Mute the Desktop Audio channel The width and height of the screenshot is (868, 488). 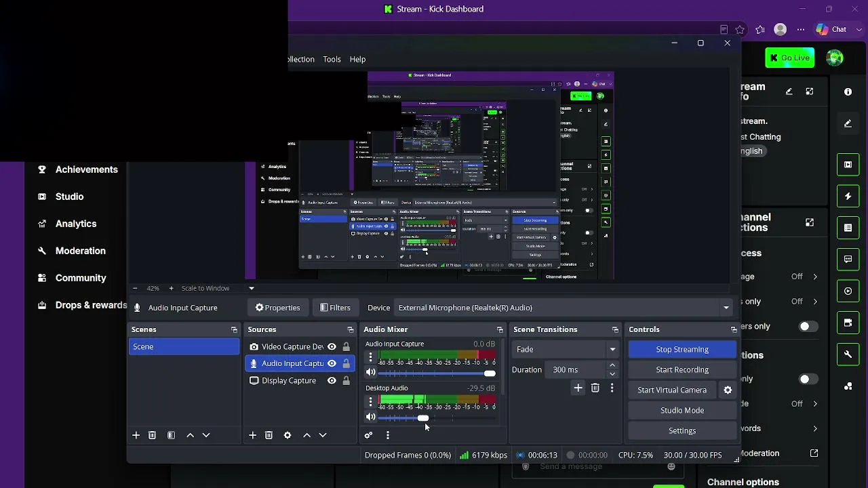click(x=370, y=417)
